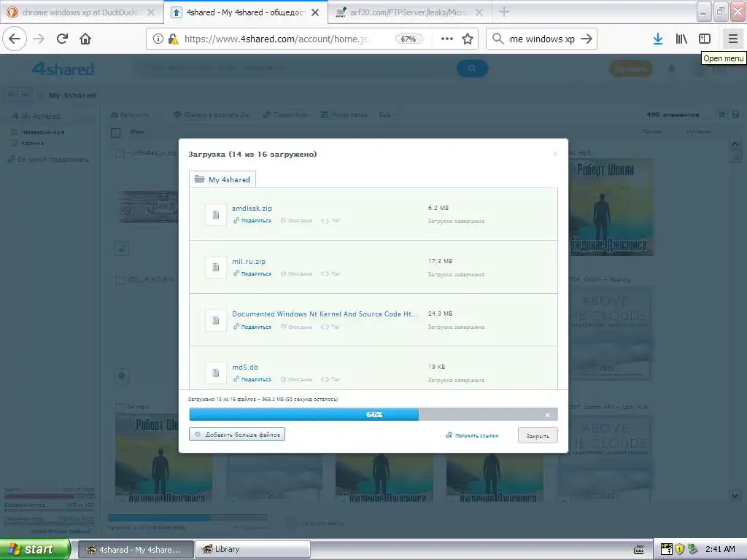Open the amdleak.zip file link

(252, 208)
